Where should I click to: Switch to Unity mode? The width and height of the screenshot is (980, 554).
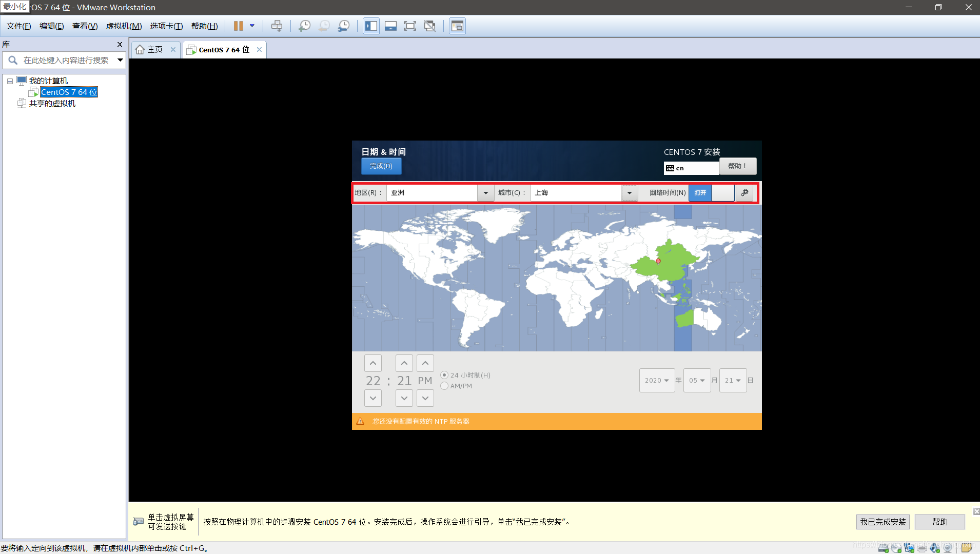[430, 26]
